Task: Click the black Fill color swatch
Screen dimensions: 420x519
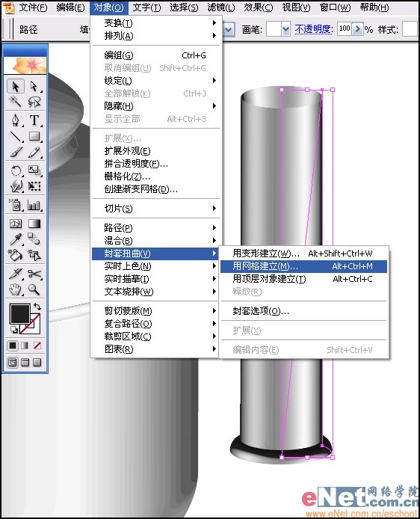Action: pyautogui.click(x=20, y=314)
